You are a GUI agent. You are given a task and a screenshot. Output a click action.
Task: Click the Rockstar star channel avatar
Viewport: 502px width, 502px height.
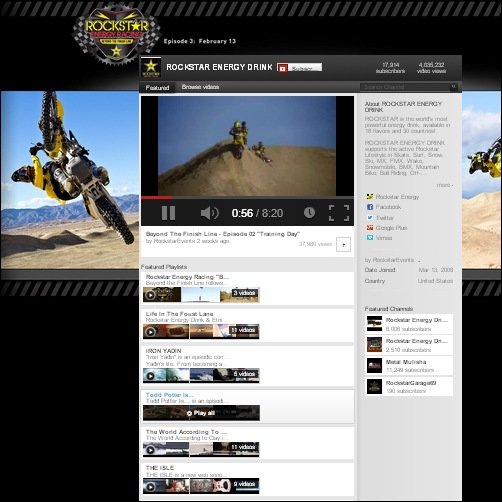(x=151, y=67)
